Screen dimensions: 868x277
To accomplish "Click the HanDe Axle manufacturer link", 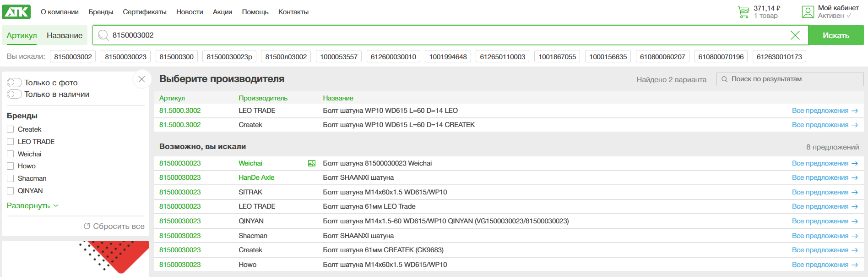I will tap(256, 177).
